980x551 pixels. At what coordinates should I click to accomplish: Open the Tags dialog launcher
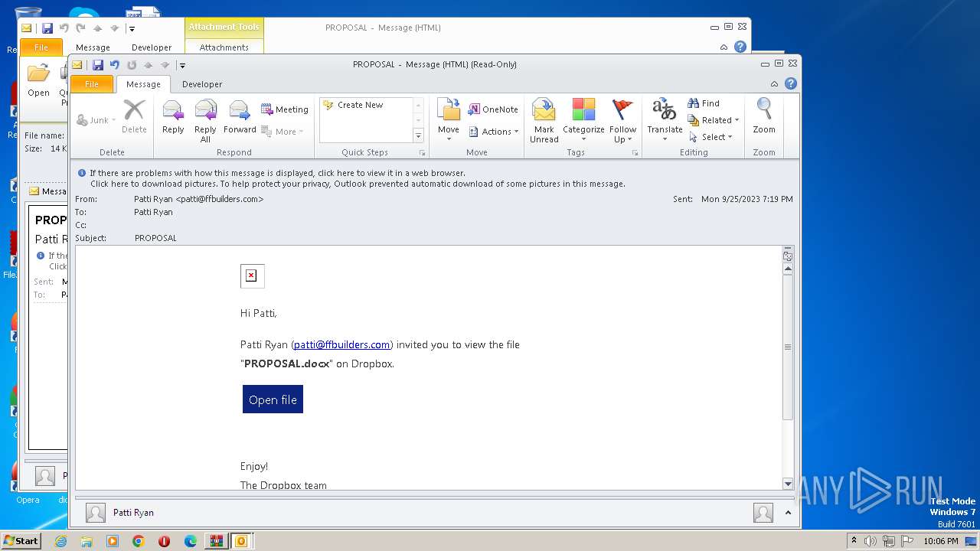[635, 153]
